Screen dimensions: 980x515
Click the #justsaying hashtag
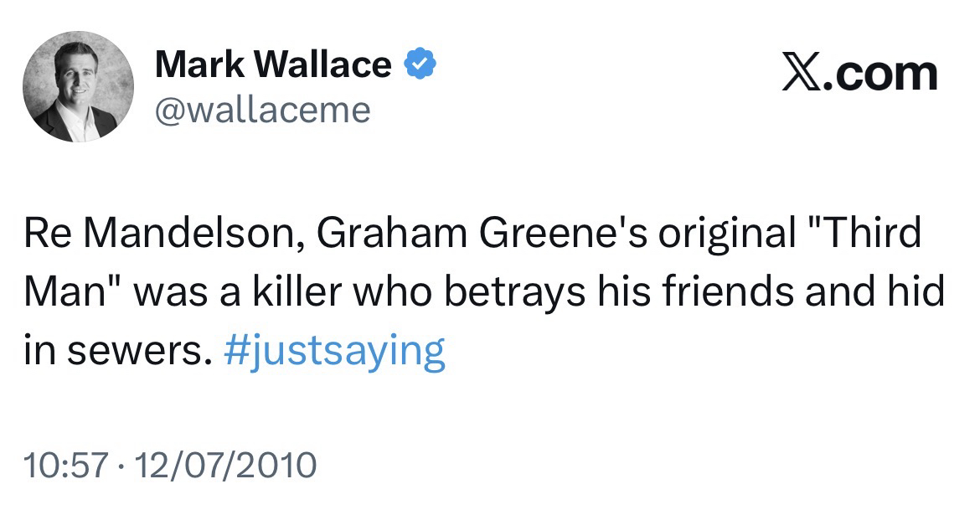pos(335,353)
